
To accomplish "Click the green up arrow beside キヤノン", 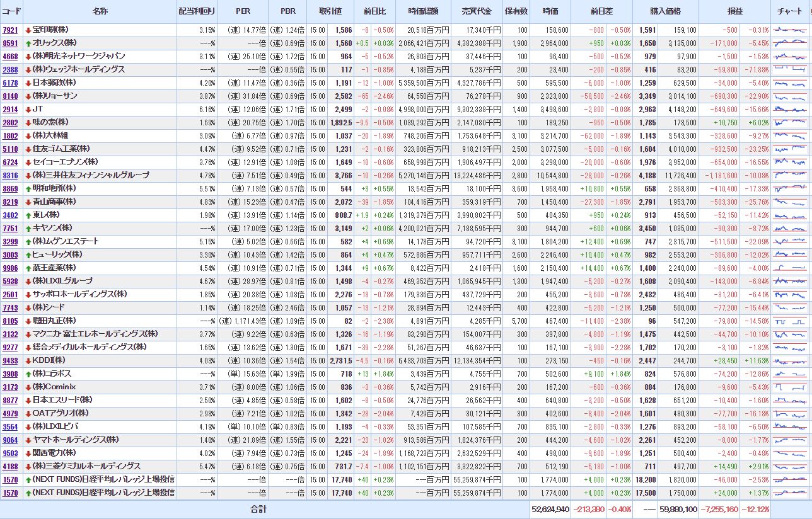I will point(28,228).
